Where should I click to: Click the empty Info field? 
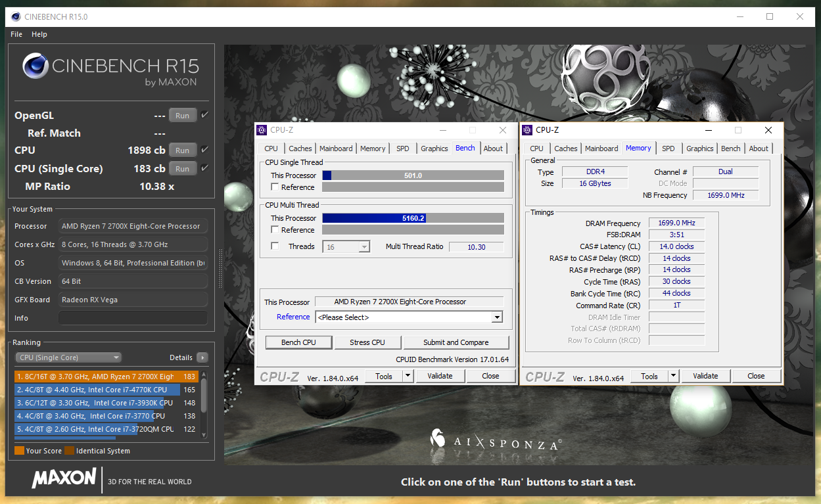(x=133, y=318)
